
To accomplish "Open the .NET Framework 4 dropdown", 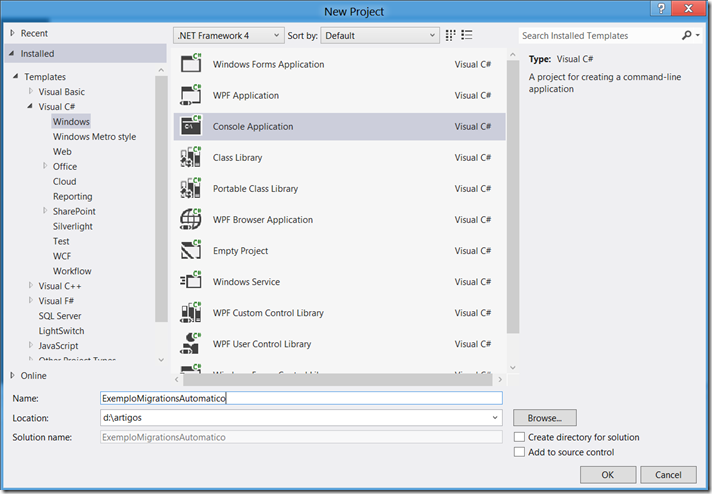I will click(229, 35).
